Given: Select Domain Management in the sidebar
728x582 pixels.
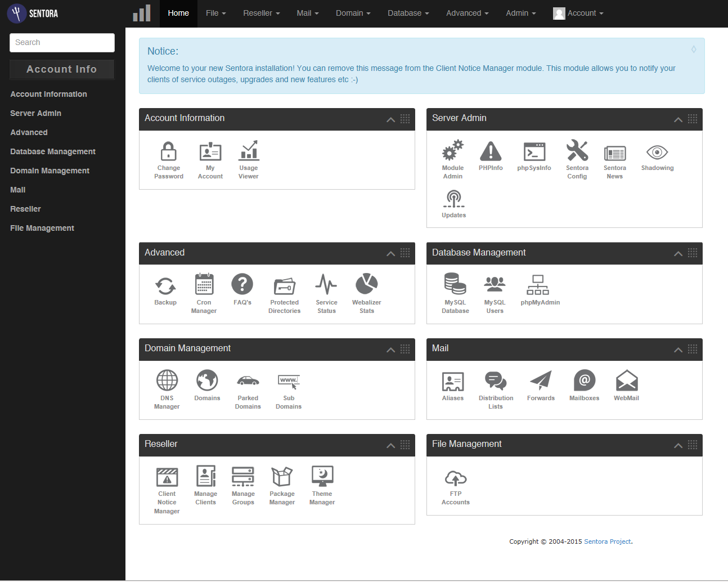Looking at the screenshot, I should tap(50, 171).
